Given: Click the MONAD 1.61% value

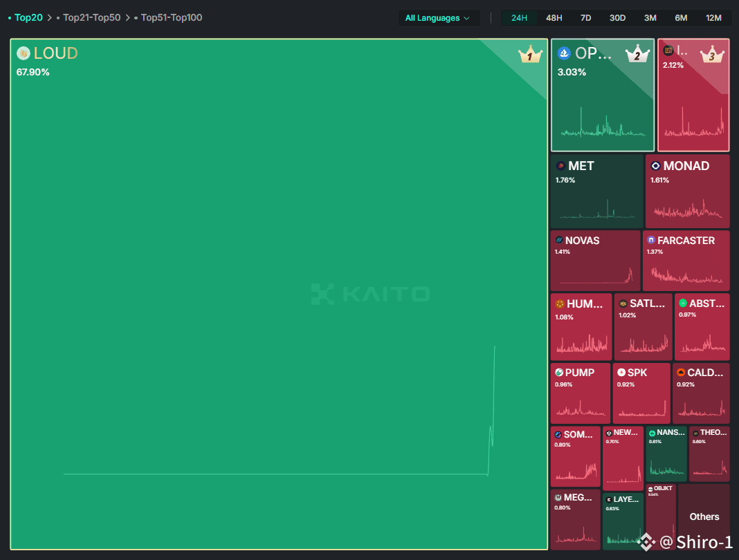Looking at the screenshot, I should tap(659, 180).
